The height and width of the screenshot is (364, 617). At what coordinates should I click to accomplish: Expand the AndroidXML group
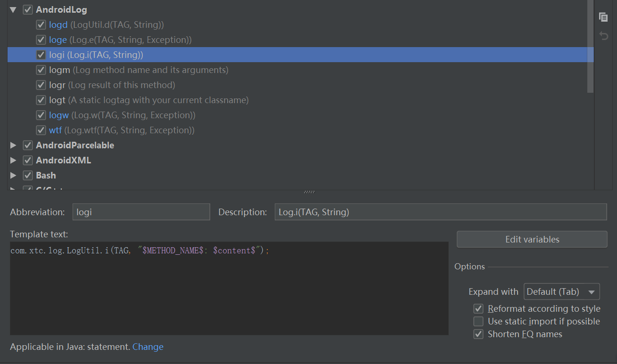click(13, 160)
